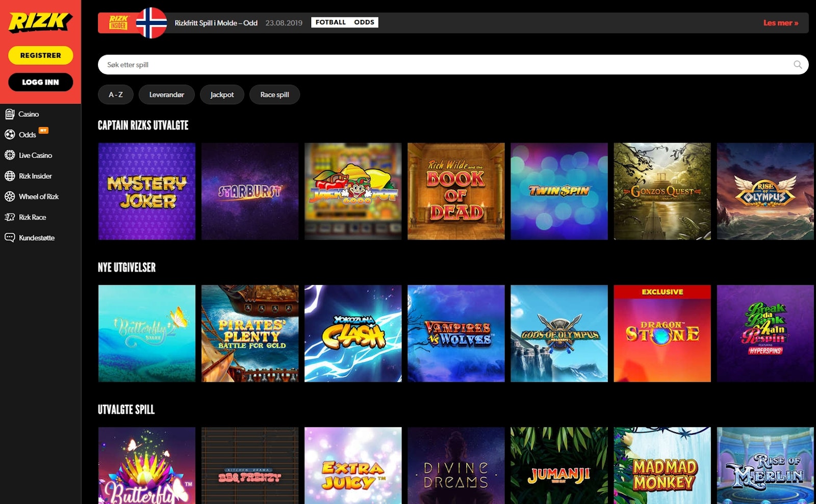Enable the Race spill filter

click(x=274, y=94)
